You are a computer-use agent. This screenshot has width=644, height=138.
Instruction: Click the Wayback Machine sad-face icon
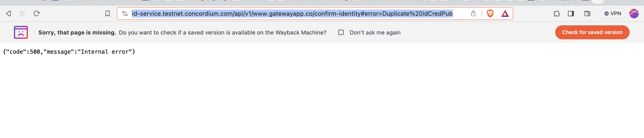(x=21, y=32)
